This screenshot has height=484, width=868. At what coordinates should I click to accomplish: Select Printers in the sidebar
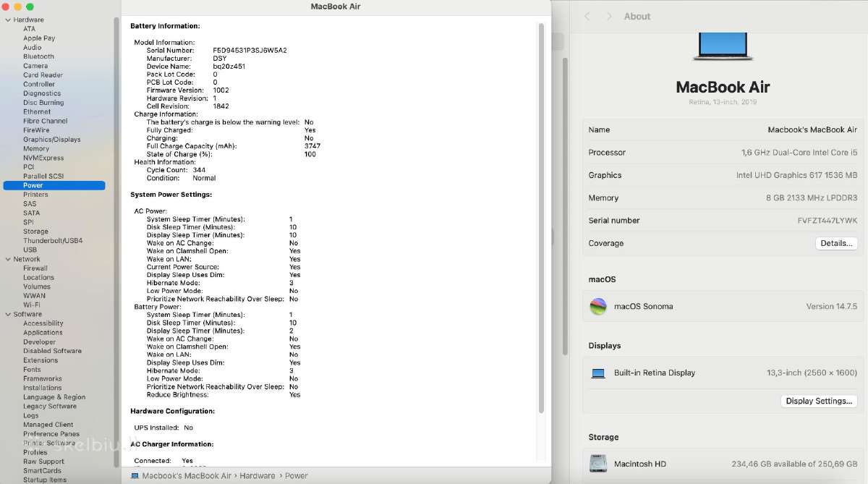(x=35, y=195)
